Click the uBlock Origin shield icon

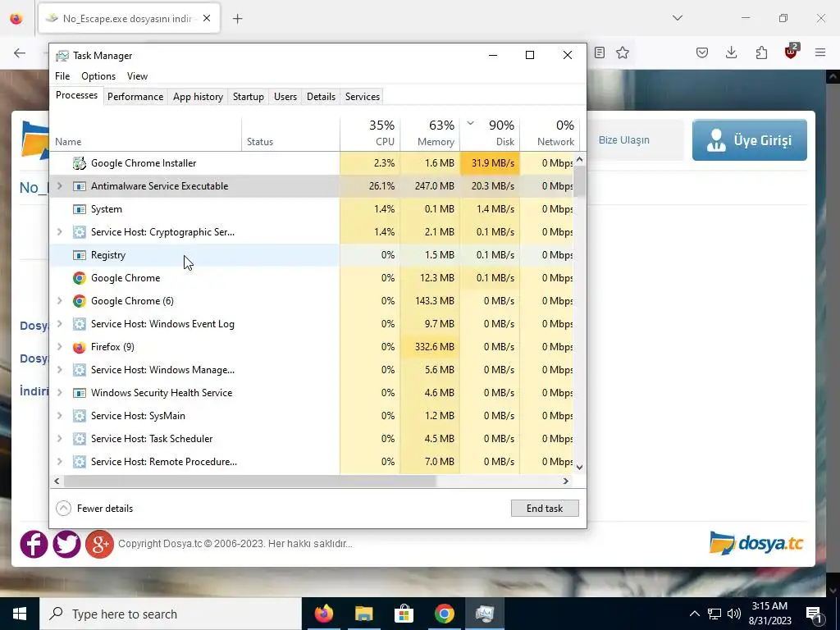pyautogui.click(x=791, y=52)
